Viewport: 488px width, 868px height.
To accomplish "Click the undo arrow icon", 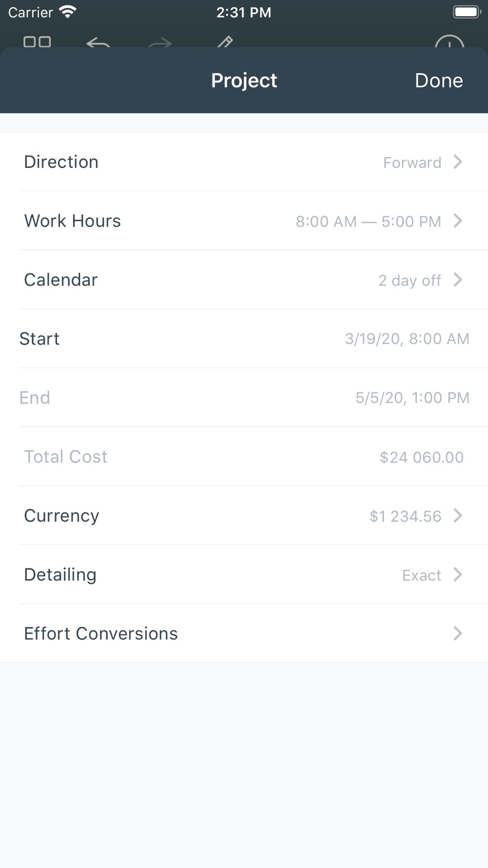I will (x=98, y=43).
